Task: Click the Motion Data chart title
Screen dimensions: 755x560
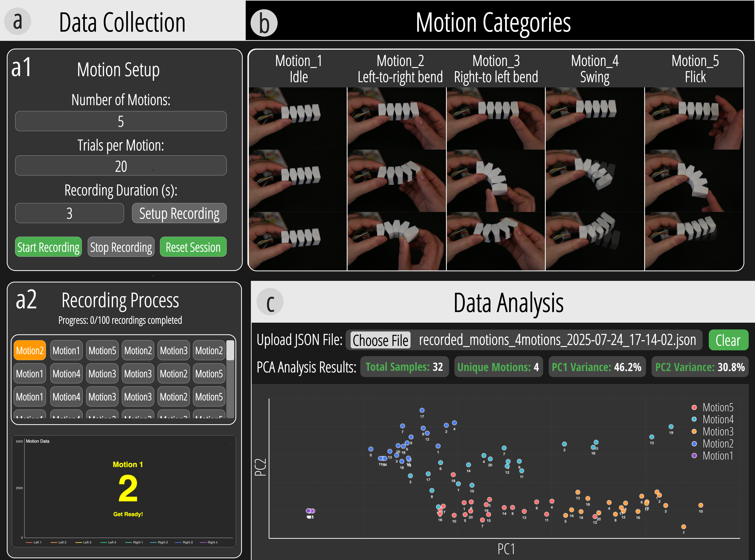Action: click(38, 441)
